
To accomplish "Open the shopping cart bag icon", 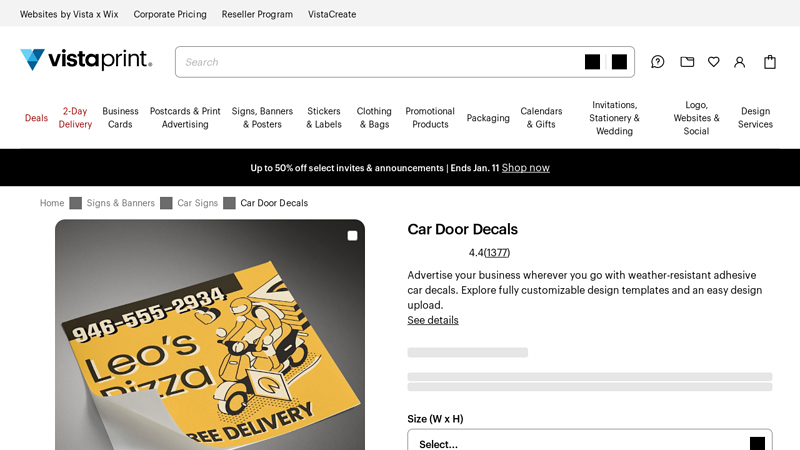I will click(x=769, y=62).
